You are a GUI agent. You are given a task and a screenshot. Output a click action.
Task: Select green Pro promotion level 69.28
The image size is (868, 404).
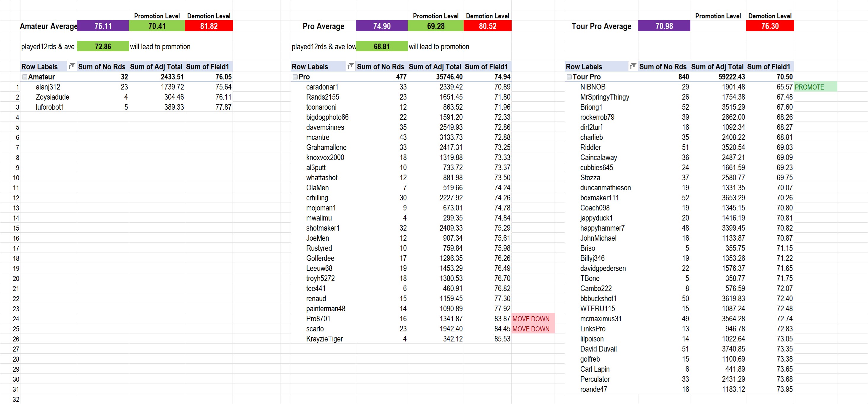(x=435, y=26)
